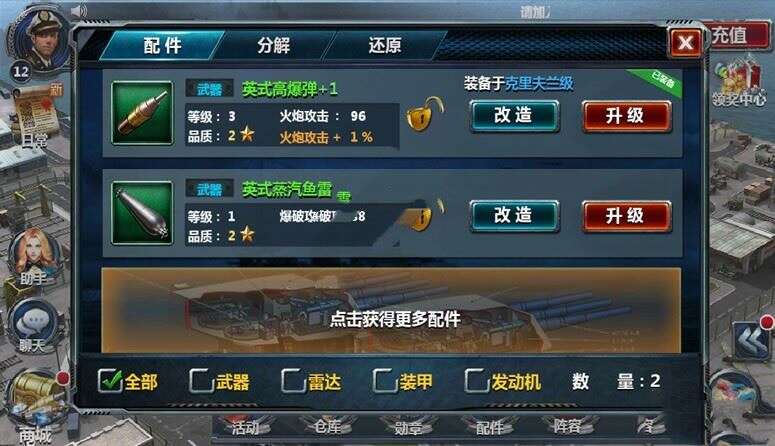The image size is (775, 446).
Task: Check the 全部 filter checkbox
Action: (110, 380)
